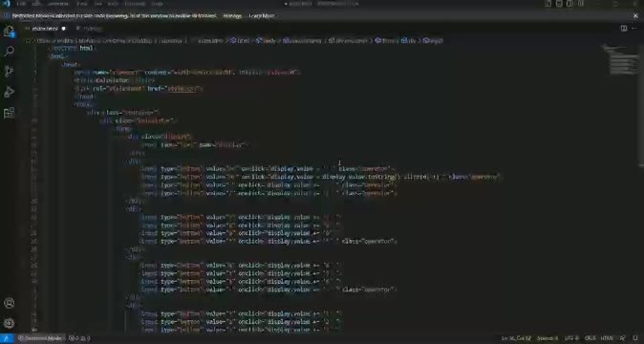Open the Source Control view
The image size is (644, 344).
[x=9, y=72]
